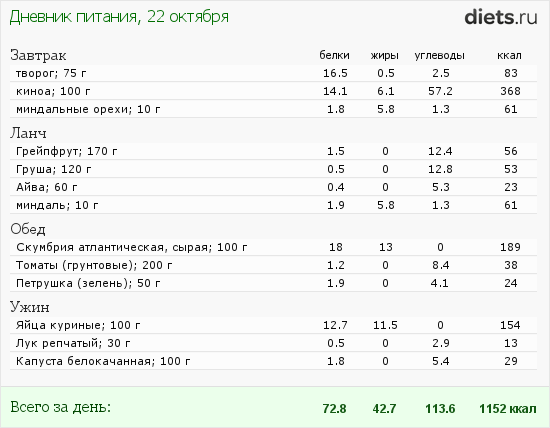550x428 pixels.
Task: Select the row 'Лук репчатый; 30 г'
Action: pyautogui.click(x=273, y=343)
